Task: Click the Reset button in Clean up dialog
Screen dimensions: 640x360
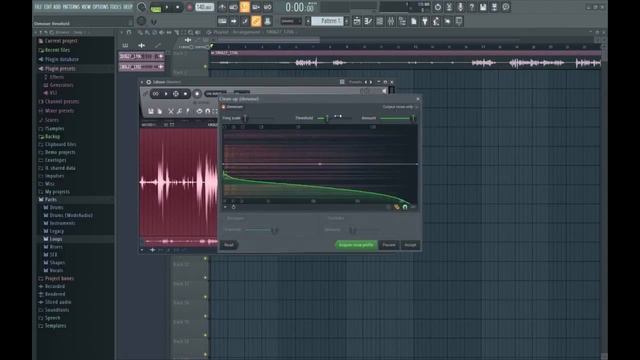Action: tap(229, 245)
